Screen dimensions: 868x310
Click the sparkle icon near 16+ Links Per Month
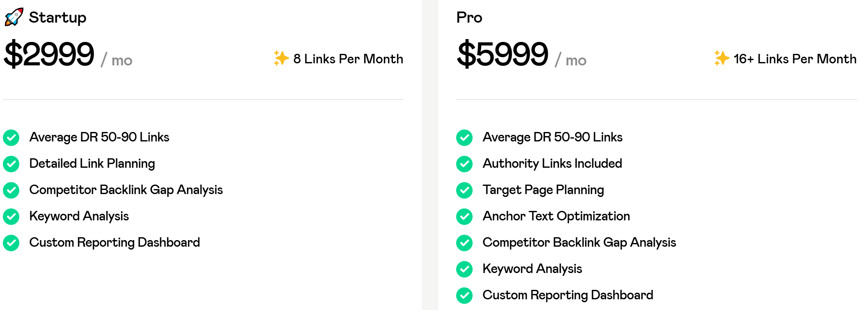click(x=721, y=58)
